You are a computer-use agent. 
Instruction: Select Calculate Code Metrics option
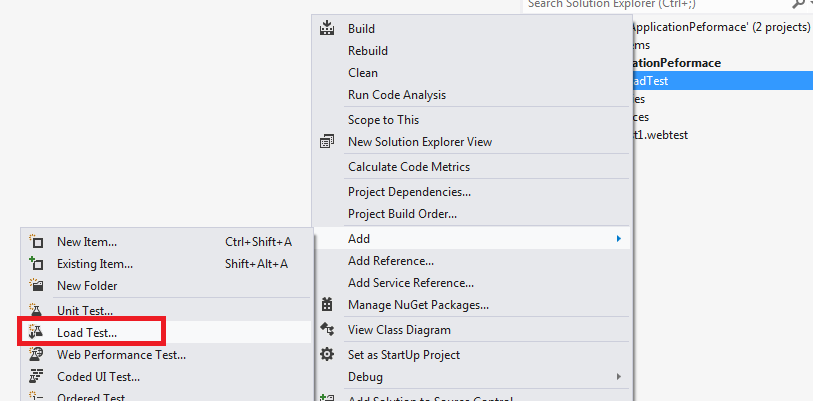(x=408, y=167)
